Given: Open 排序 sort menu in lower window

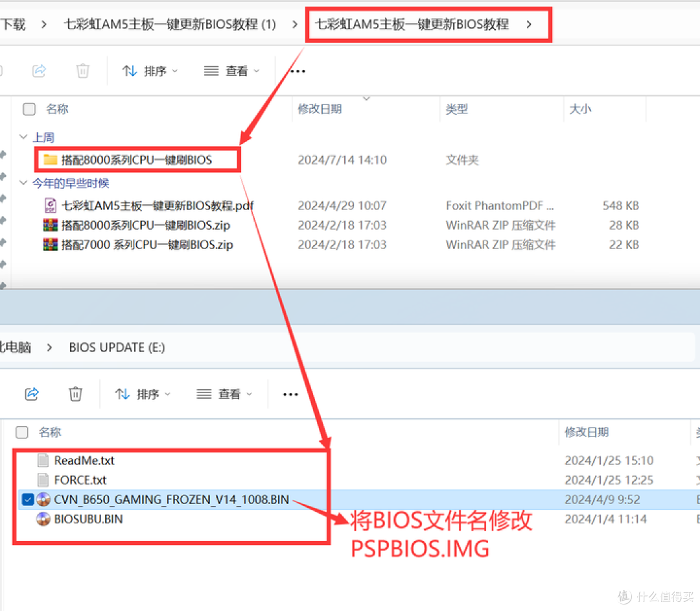Looking at the screenshot, I should click(143, 394).
